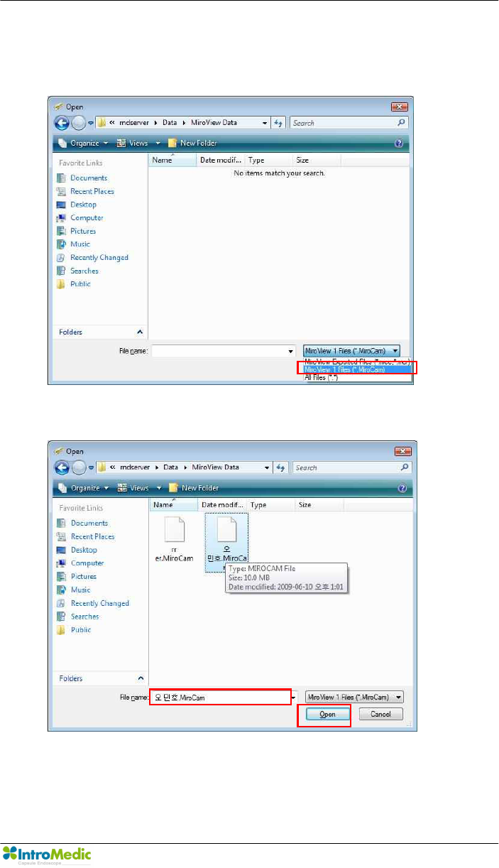The height and width of the screenshot is (868, 499).
Task: Click New Folder in the lower dialog toolbar
Action: pyautogui.click(x=193, y=489)
